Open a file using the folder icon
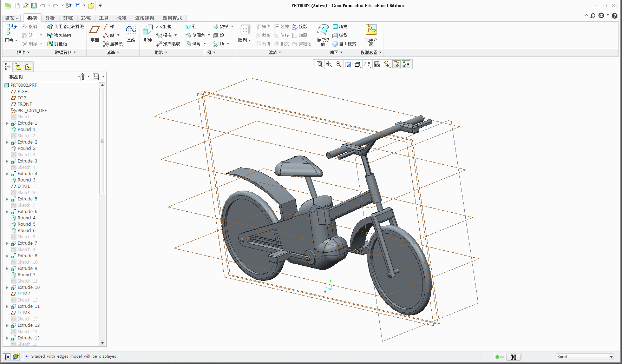 (x=25, y=6)
